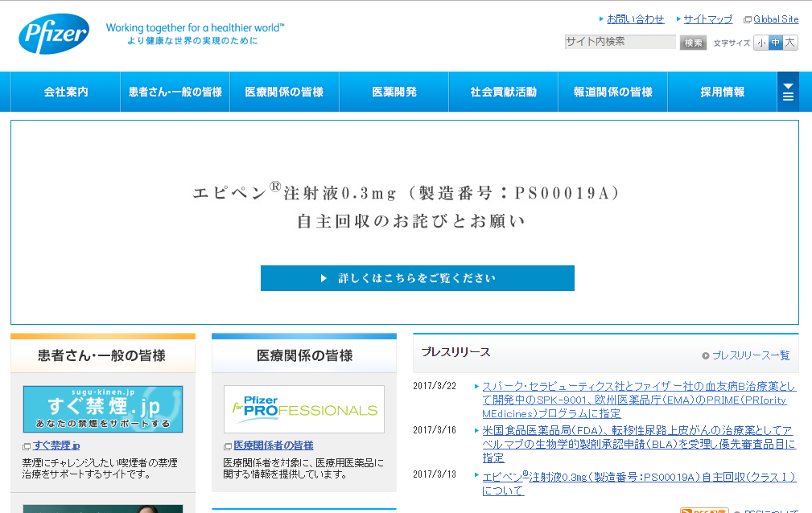Image resolution: width=812 pixels, height=513 pixels.
Task: Open the 医療関係の皆様 nav menu
Action: tap(284, 92)
